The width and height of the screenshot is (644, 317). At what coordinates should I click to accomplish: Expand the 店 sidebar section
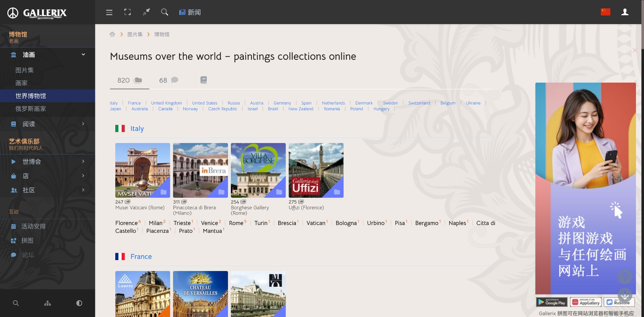coord(47,176)
